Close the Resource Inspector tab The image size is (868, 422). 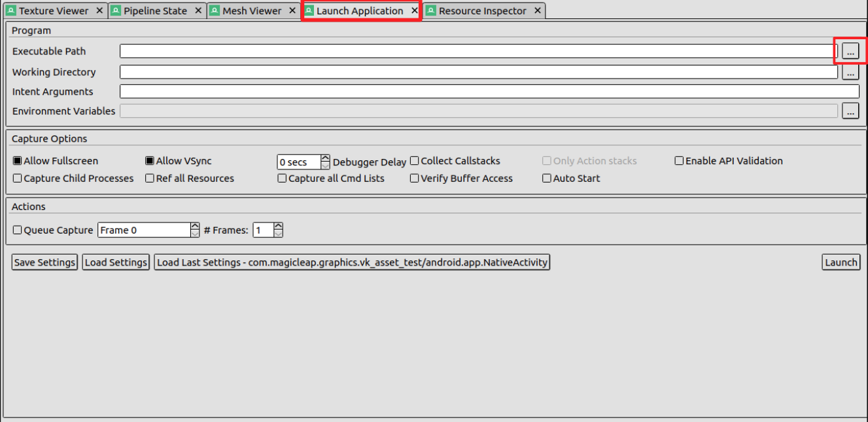[537, 10]
